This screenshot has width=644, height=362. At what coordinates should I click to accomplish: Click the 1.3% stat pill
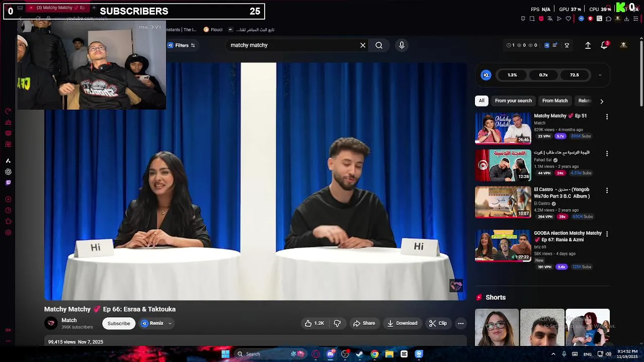[x=512, y=75]
